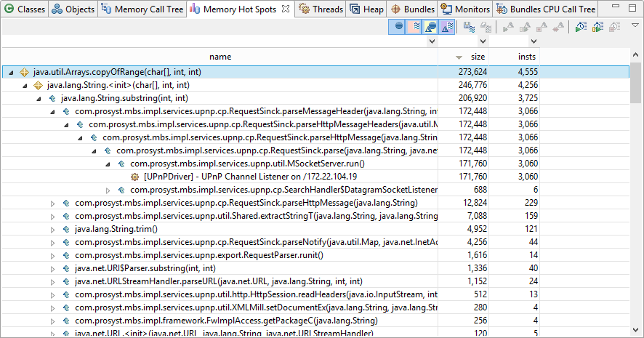Viewport: 644px width, 338px height.
Task: Click the pause/resume with clock toolbar icon
Action: (x=597, y=27)
